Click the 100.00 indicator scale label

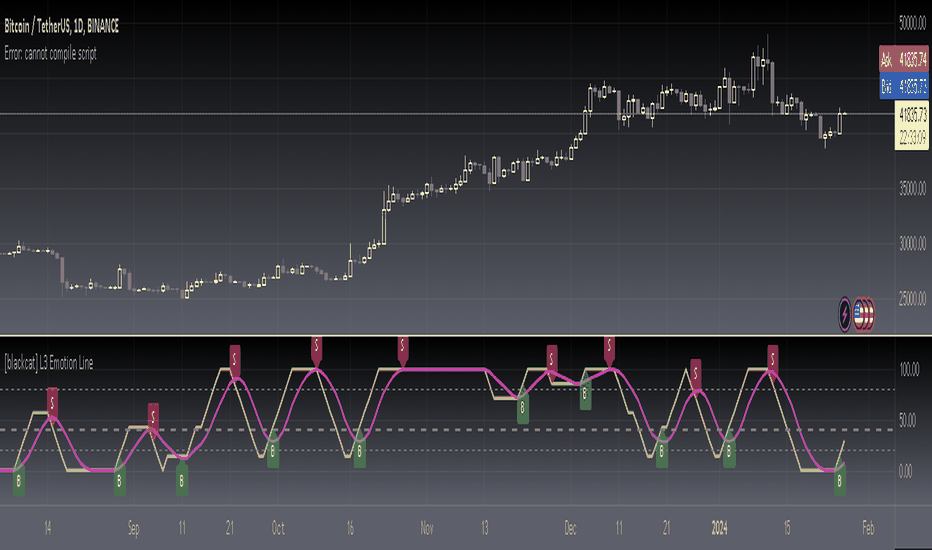coord(909,370)
